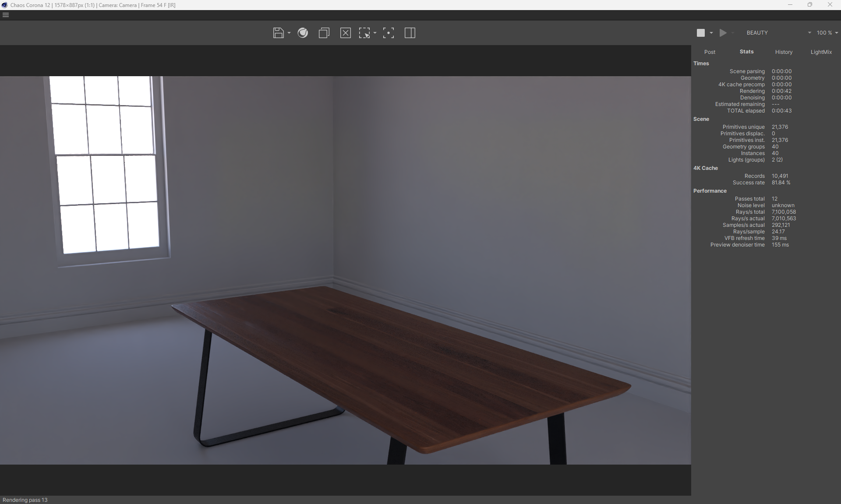Image resolution: width=841 pixels, height=504 pixels.
Task: Click the erase frame buffer X icon
Action: (x=345, y=33)
